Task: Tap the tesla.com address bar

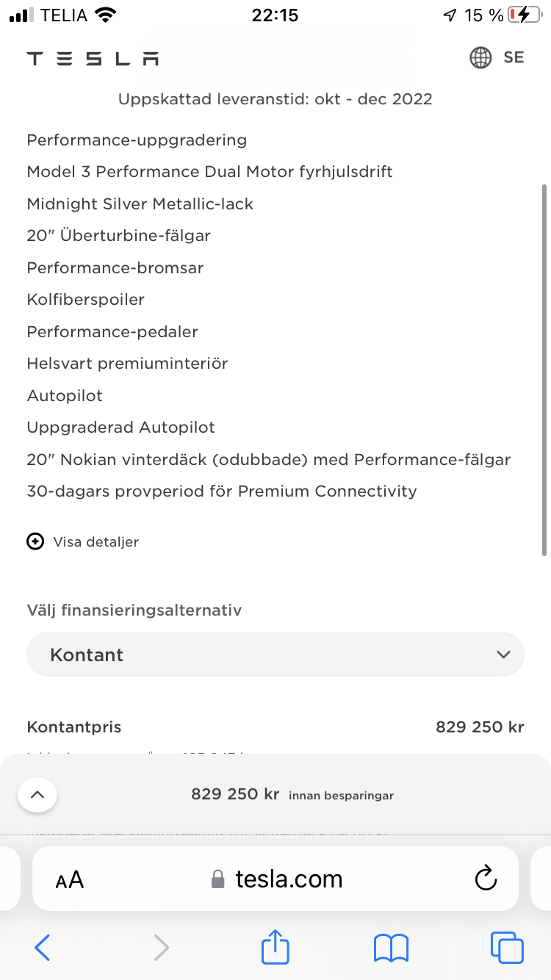Action: (275, 879)
